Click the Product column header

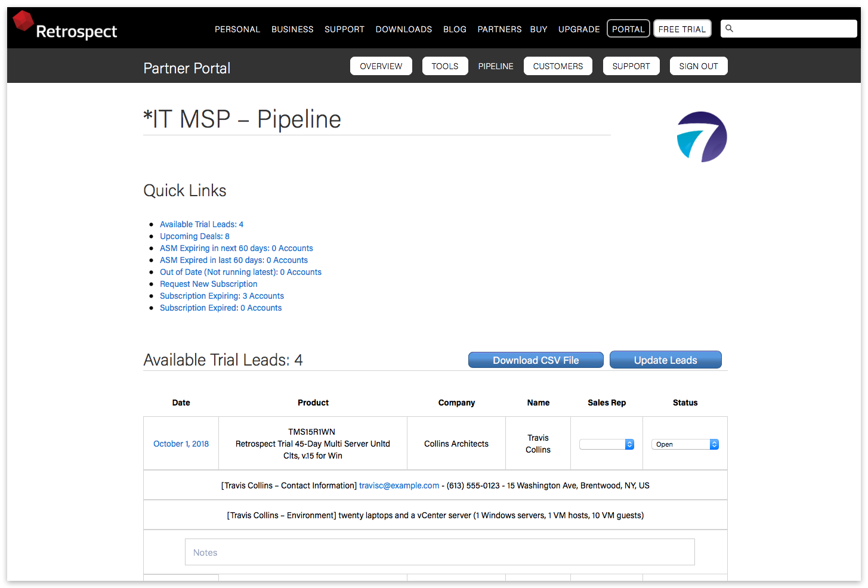tap(313, 403)
